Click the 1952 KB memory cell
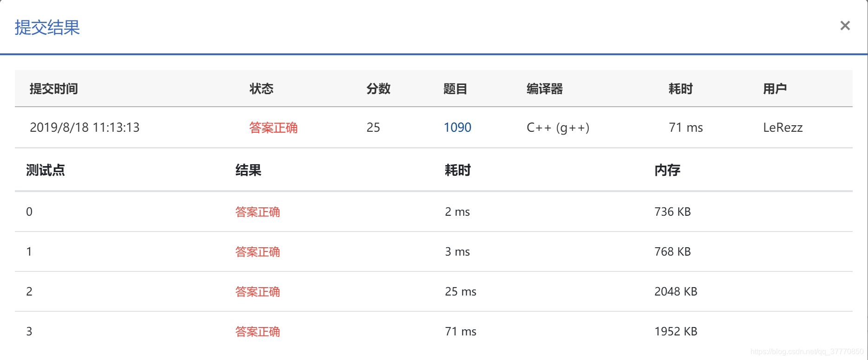Image resolution: width=868 pixels, height=360 pixels. coord(676,331)
